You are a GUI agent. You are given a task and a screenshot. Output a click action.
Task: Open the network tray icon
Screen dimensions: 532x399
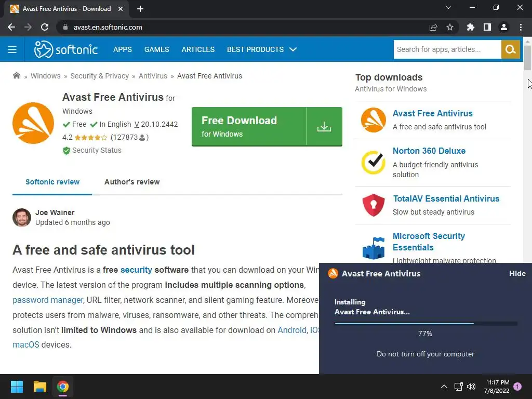[458, 387]
